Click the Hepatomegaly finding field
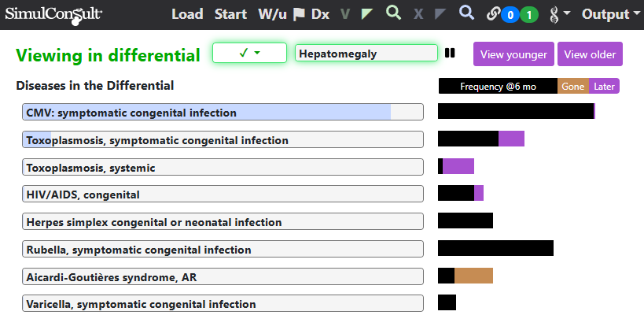 coord(366,53)
